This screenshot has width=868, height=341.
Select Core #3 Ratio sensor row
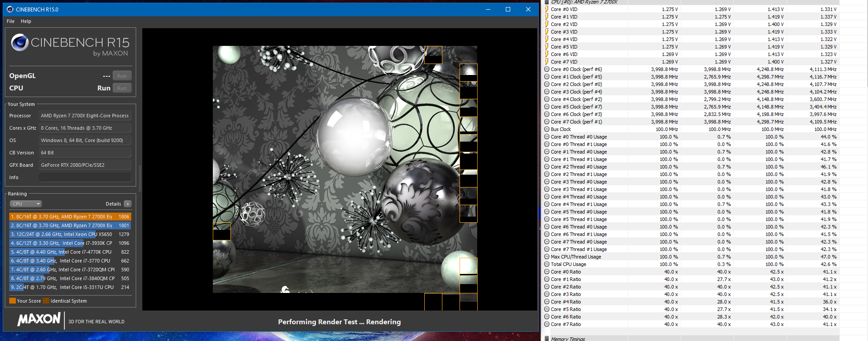(x=691, y=294)
